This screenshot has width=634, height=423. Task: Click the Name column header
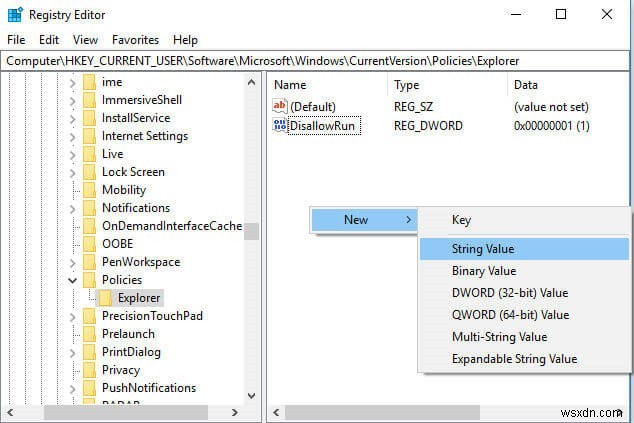328,85
